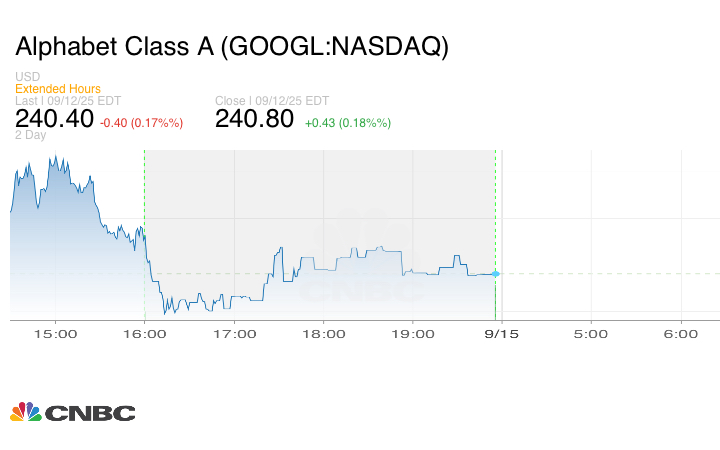Click the Extended Hours label
The image size is (720, 450).
58,89
